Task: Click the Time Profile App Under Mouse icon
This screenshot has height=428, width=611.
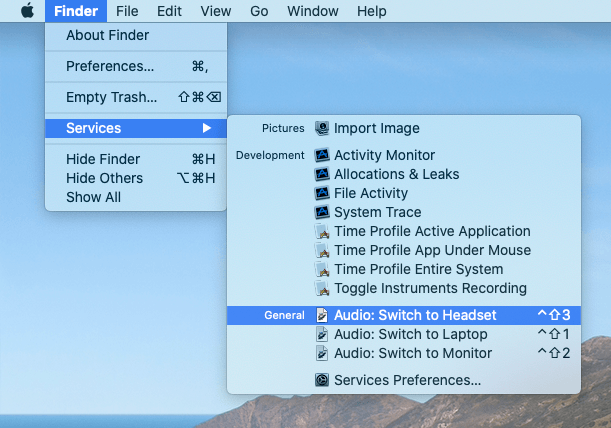Action: tap(322, 250)
